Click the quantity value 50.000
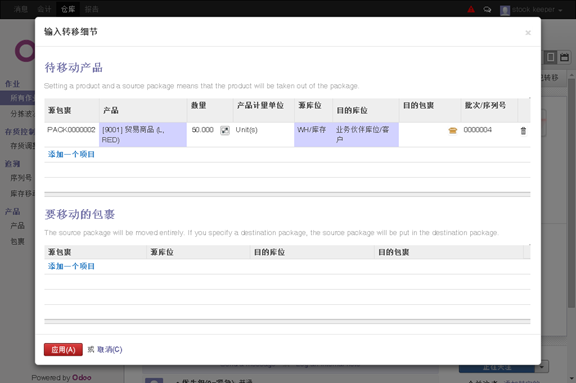 click(202, 130)
